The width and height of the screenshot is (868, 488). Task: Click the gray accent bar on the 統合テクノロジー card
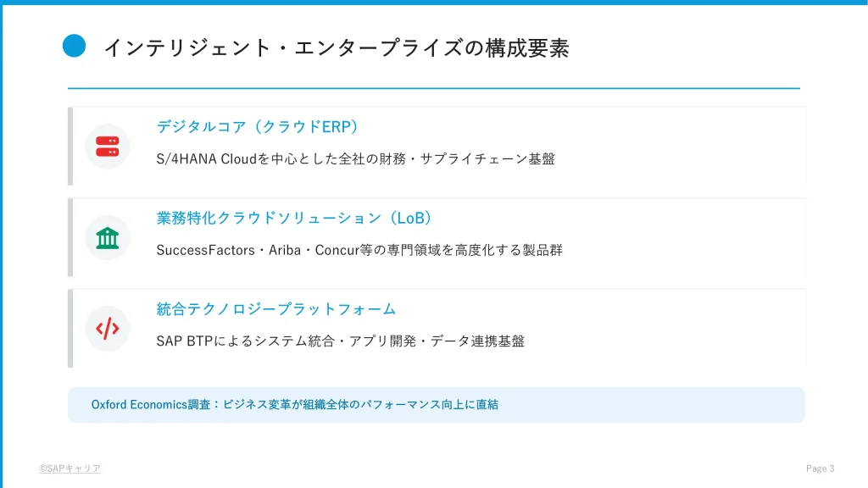[x=70, y=329]
